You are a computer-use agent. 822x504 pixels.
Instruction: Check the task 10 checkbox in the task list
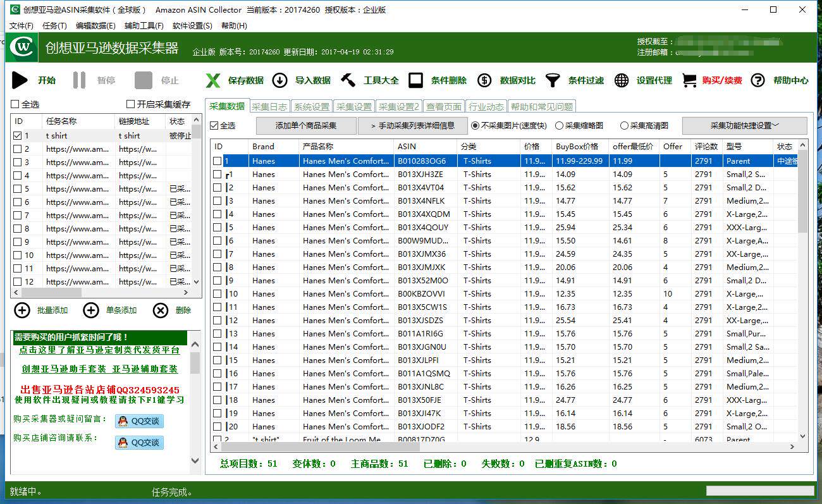click(x=18, y=255)
